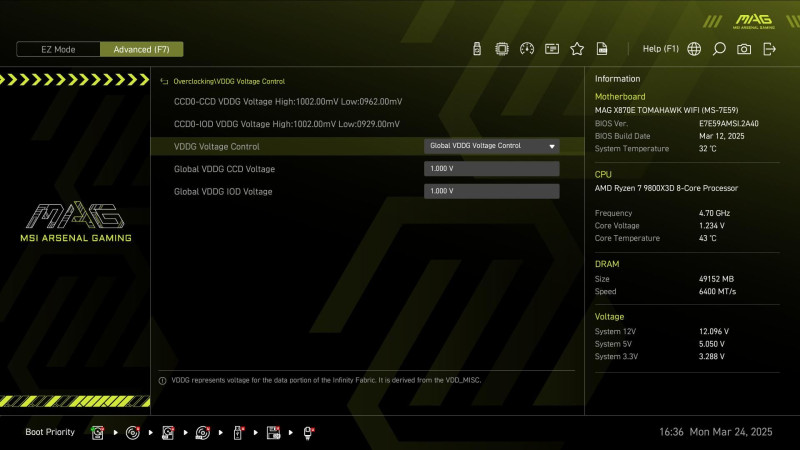The width and height of the screenshot is (800, 450).
Task: Click the Global VDDG CCD Voltage field
Action: coord(491,169)
